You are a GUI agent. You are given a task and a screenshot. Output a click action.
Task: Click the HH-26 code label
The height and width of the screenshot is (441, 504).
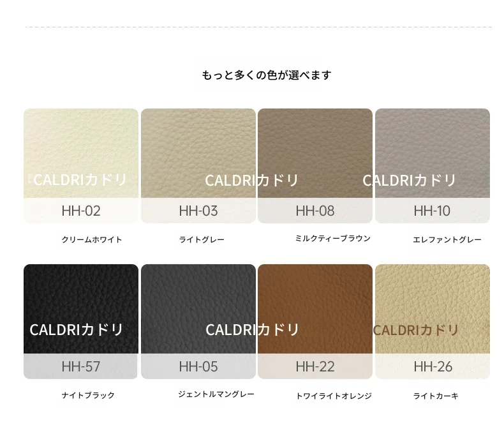pos(433,366)
